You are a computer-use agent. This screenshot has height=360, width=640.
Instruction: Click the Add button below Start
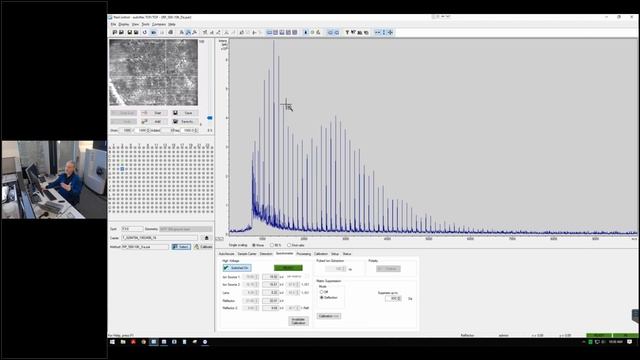point(153,122)
